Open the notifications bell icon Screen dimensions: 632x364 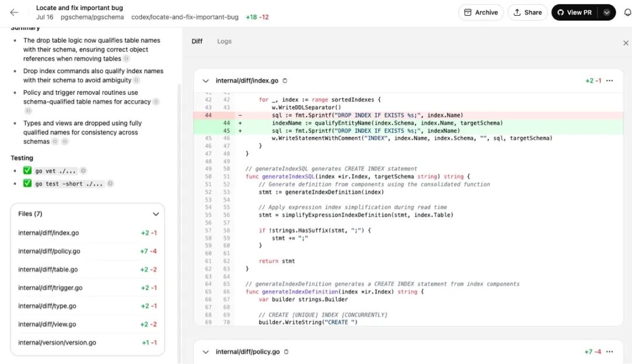click(627, 12)
